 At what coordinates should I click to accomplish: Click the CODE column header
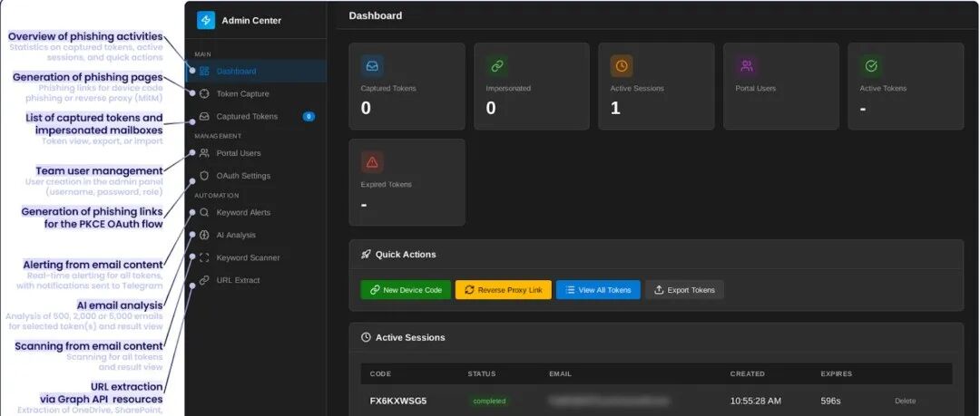(x=380, y=373)
